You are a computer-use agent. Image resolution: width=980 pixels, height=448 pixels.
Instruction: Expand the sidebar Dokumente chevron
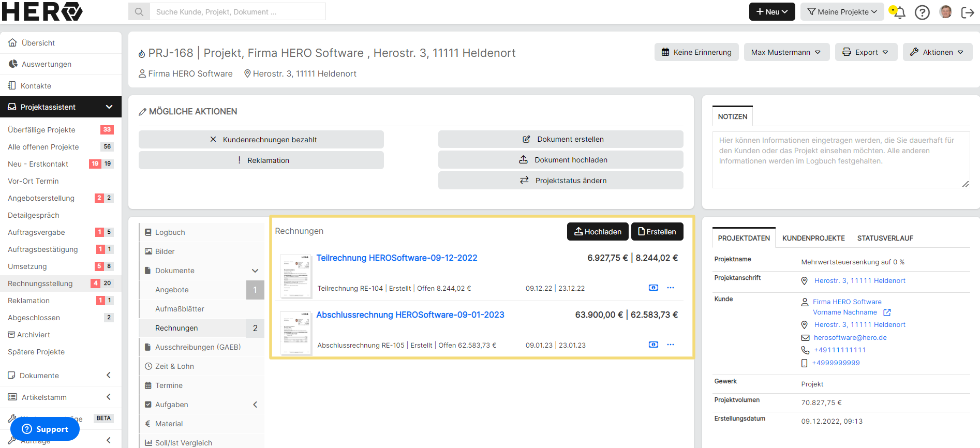coord(109,375)
